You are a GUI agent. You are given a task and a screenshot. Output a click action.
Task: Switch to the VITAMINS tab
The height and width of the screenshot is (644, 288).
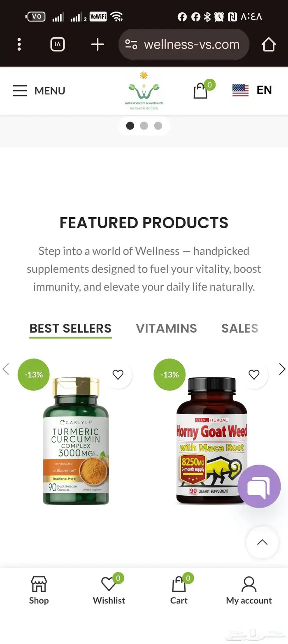[167, 328]
